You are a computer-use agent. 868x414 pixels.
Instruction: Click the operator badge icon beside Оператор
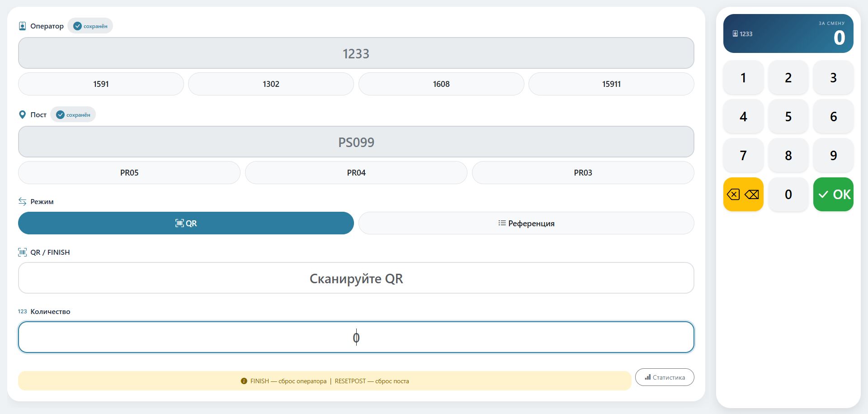point(22,26)
